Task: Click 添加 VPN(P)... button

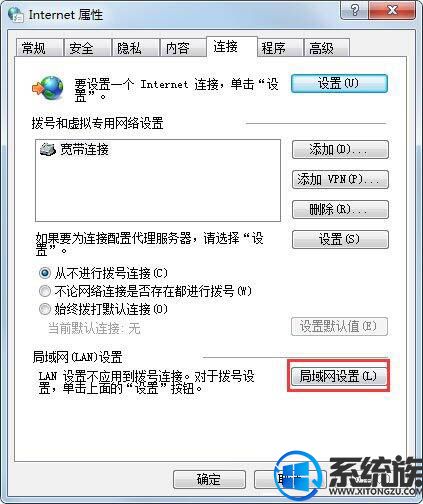Action: pyautogui.click(x=340, y=179)
